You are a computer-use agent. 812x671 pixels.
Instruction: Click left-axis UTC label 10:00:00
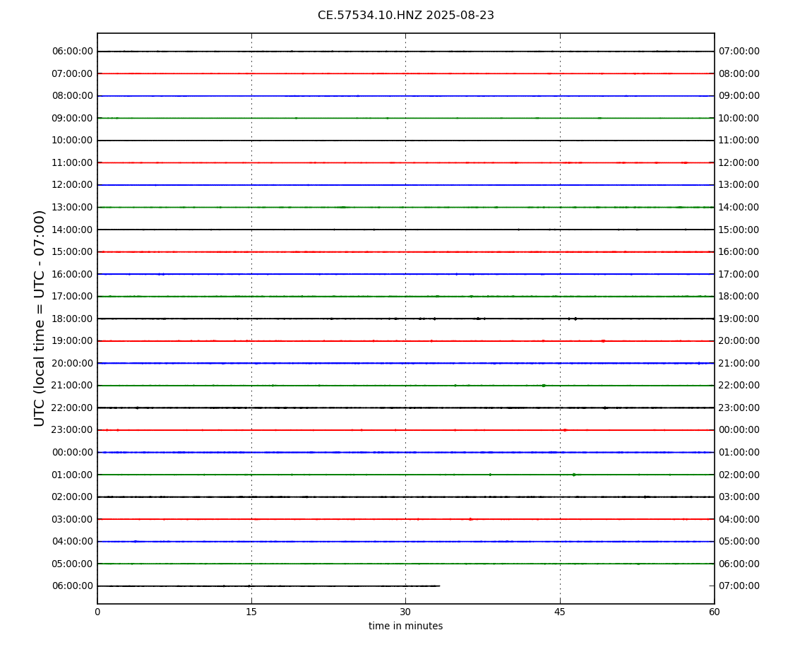point(73,141)
